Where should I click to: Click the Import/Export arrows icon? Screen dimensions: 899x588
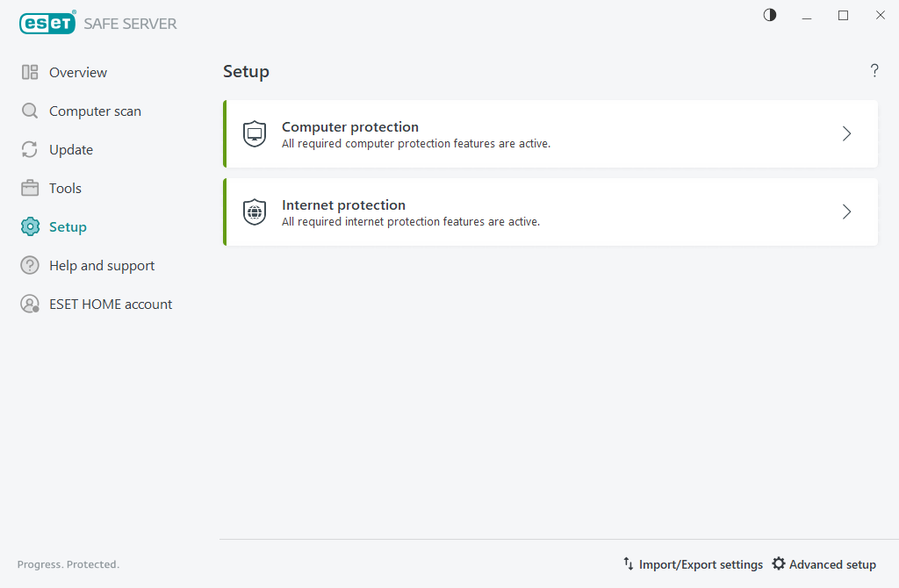point(629,564)
